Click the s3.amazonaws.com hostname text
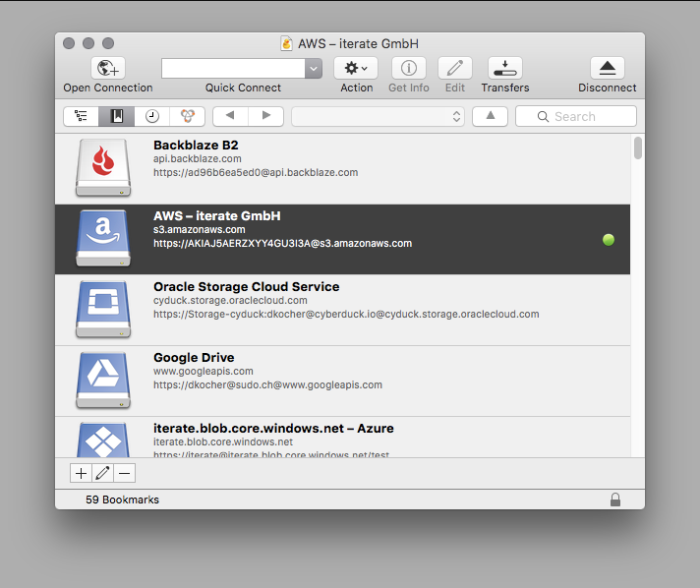Image resolution: width=700 pixels, height=588 pixels. pyautogui.click(x=200, y=230)
